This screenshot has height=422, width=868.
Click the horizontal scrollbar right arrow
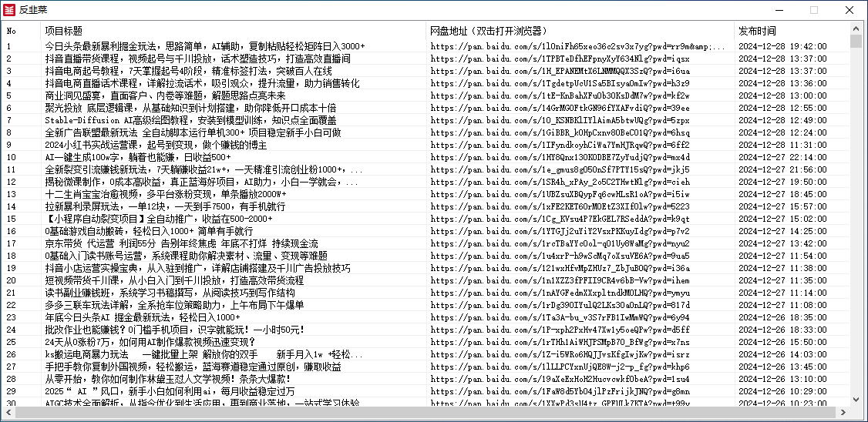point(843,412)
